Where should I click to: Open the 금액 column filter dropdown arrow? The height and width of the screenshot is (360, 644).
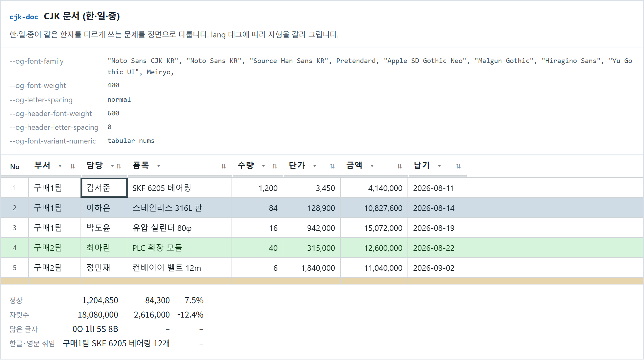[372, 166]
